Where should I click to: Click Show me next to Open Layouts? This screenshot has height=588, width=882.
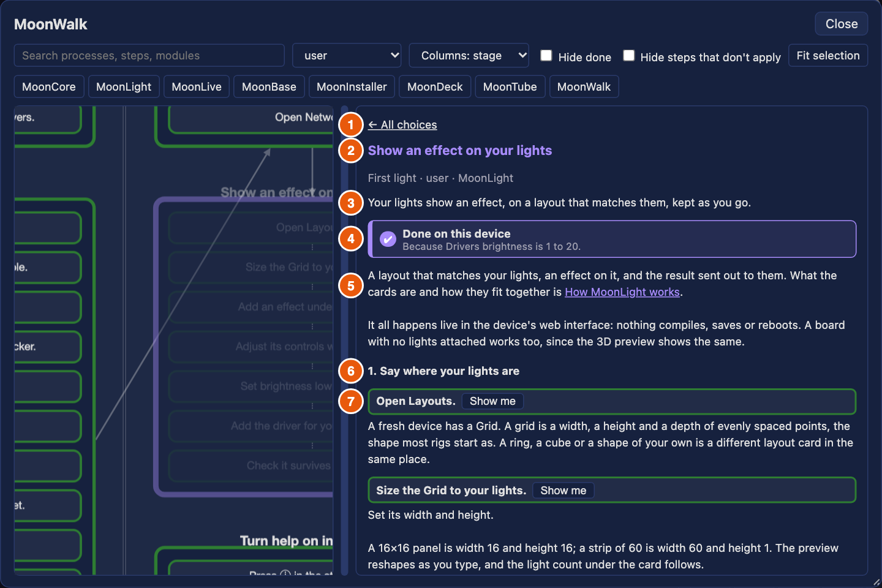coord(492,401)
